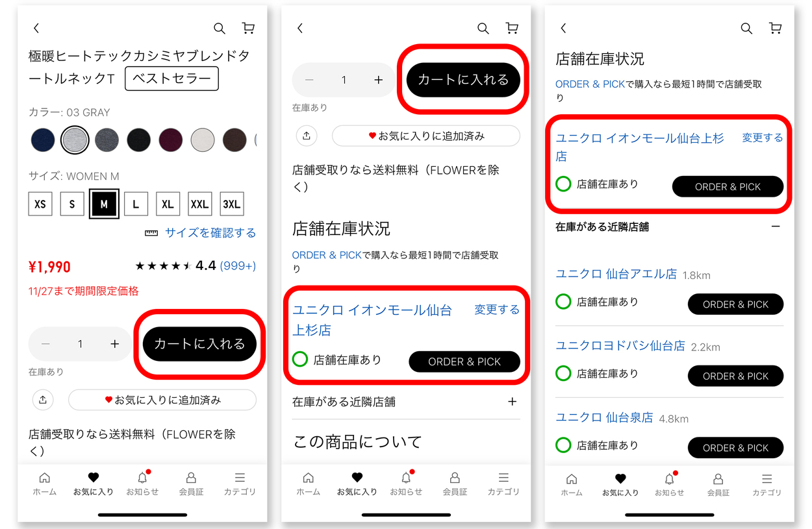Toggle お気に入りに追加済み in the middle screen
Image resolution: width=812 pixels, height=529 pixels.
pos(425,136)
